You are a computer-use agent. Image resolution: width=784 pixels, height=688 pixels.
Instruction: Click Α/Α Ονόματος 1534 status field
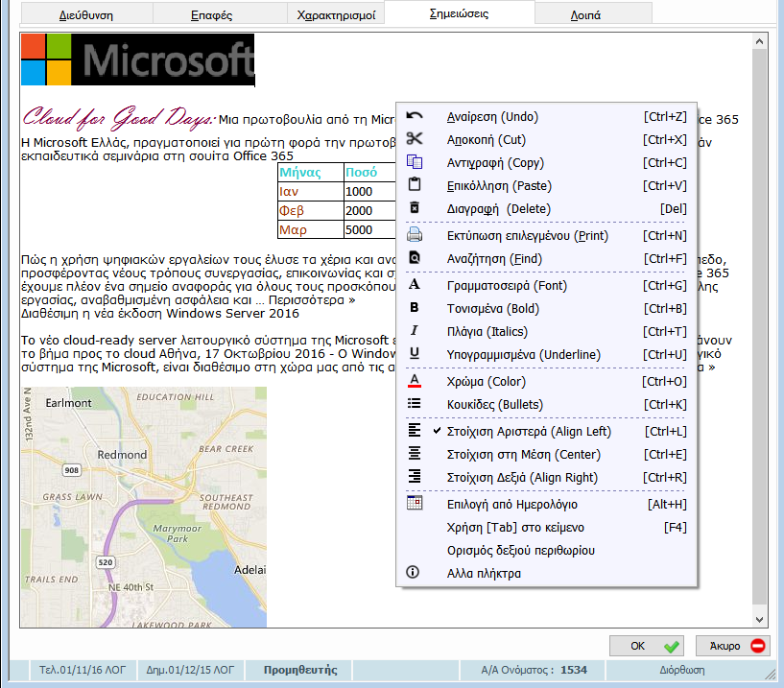tap(534, 670)
